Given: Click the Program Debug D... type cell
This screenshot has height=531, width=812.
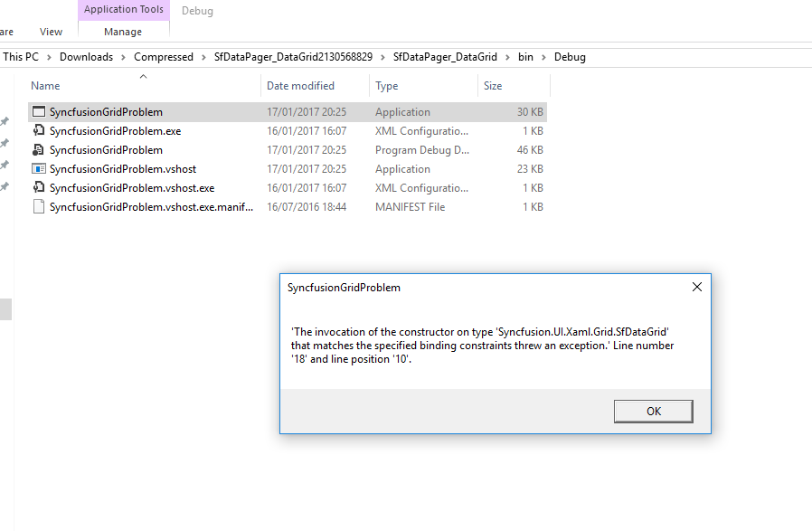Looking at the screenshot, I should pos(422,150).
